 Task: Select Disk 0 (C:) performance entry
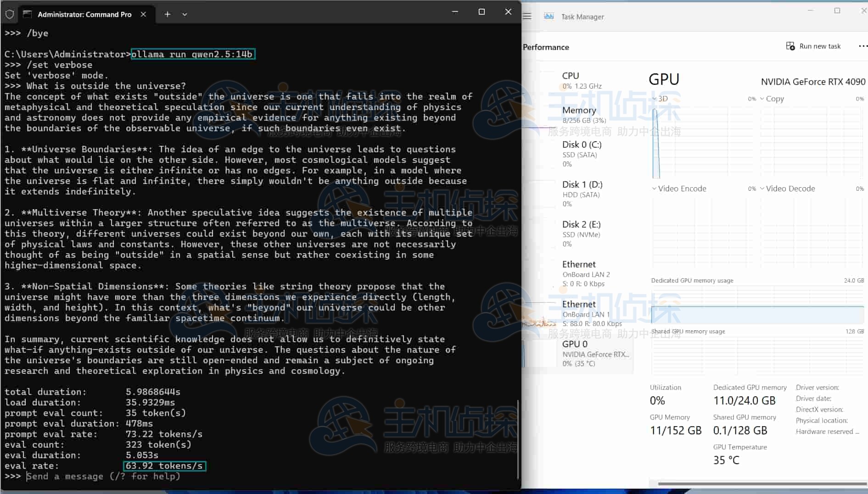coord(581,154)
